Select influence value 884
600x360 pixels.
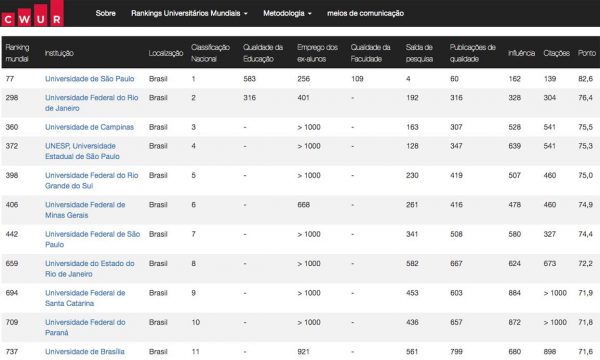pyautogui.click(x=514, y=293)
